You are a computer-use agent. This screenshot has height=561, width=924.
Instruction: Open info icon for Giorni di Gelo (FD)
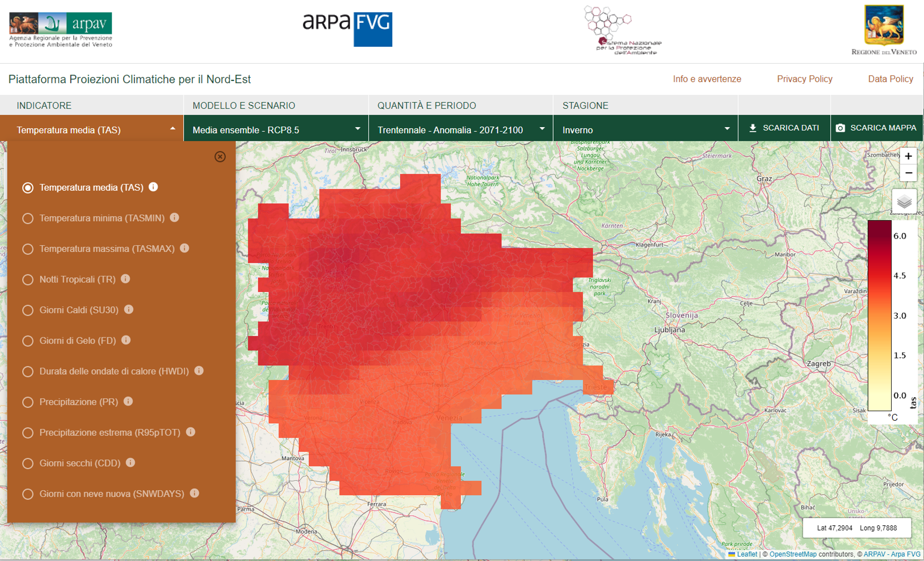click(x=126, y=340)
